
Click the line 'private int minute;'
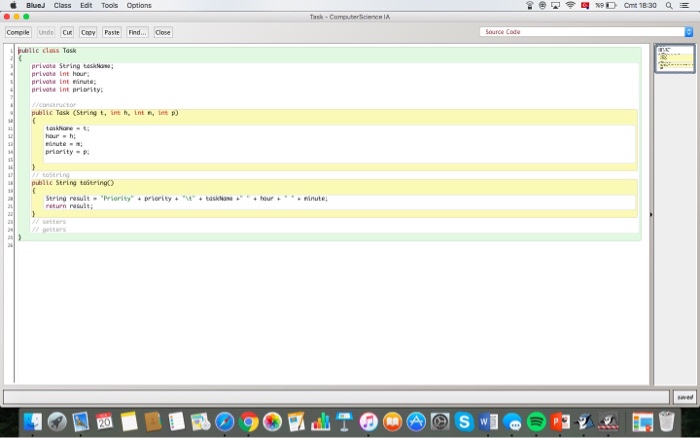point(63,82)
